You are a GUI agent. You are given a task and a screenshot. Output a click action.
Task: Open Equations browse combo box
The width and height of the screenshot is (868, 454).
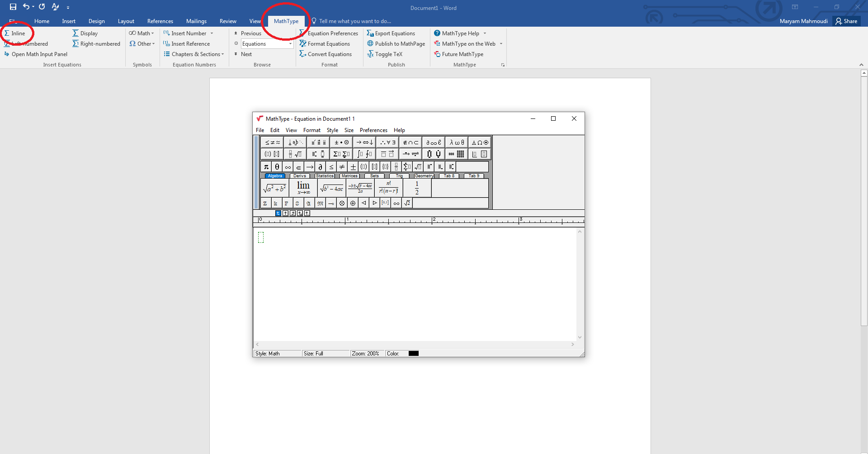tap(267, 44)
